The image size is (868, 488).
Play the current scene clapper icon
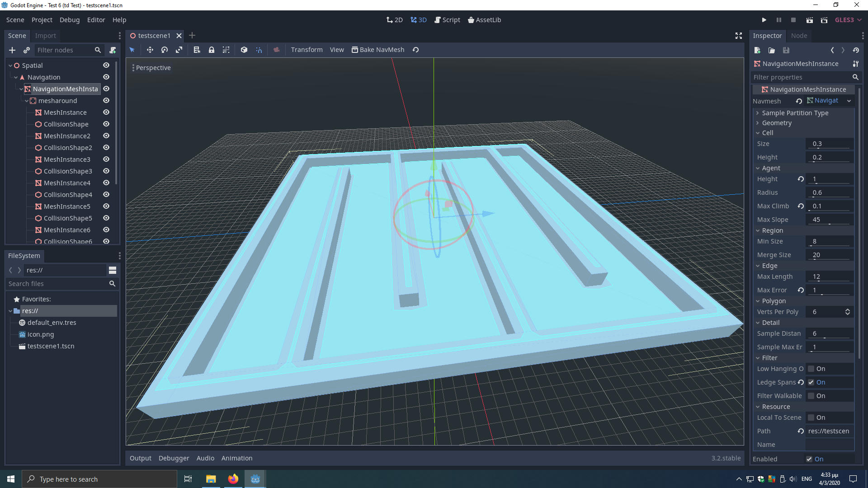coord(810,20)
